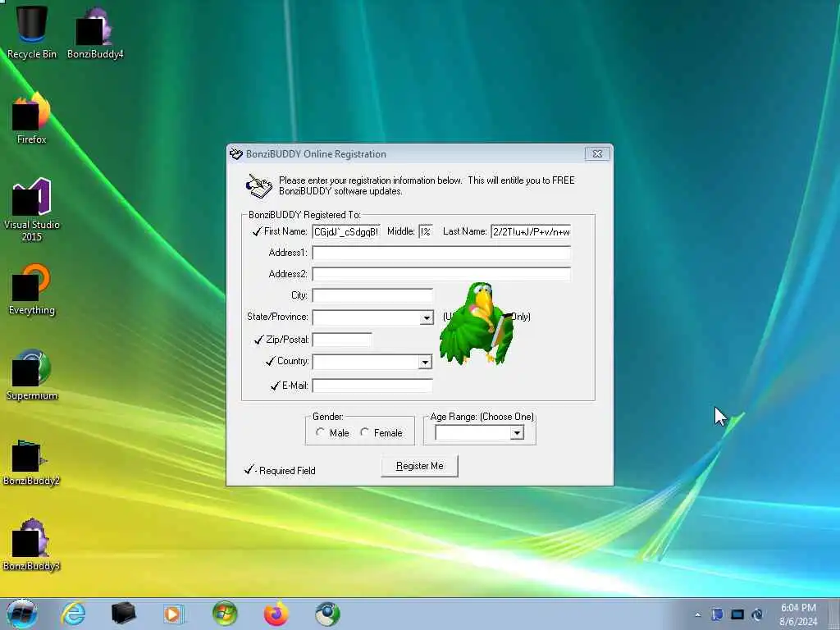Image resolution: width=840 pixels, height=630 pixels.
Task: Select the Visual Studio 2015 desktop icon
Action: 32,209
